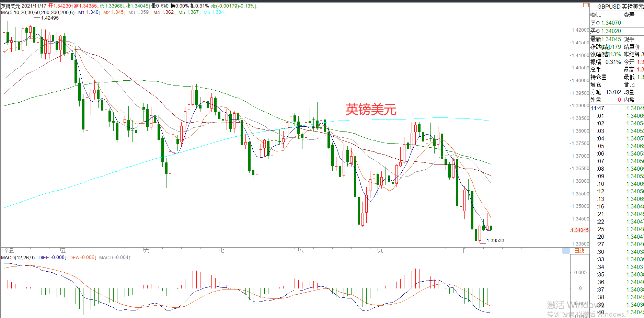Click the 委比 label
This screenshot has height=318, width=644.
click(x=596, y=14)
